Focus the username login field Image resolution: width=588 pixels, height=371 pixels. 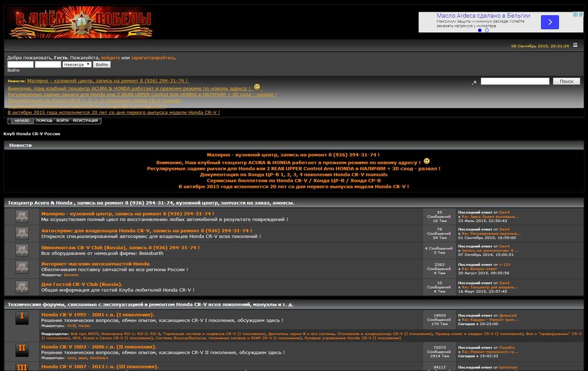[x=21, y=65]
